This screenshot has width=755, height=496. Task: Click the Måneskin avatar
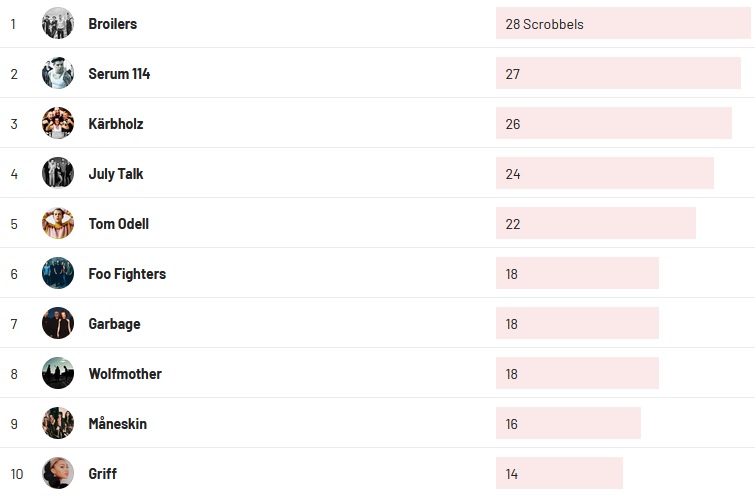click(x=58, y=423)
